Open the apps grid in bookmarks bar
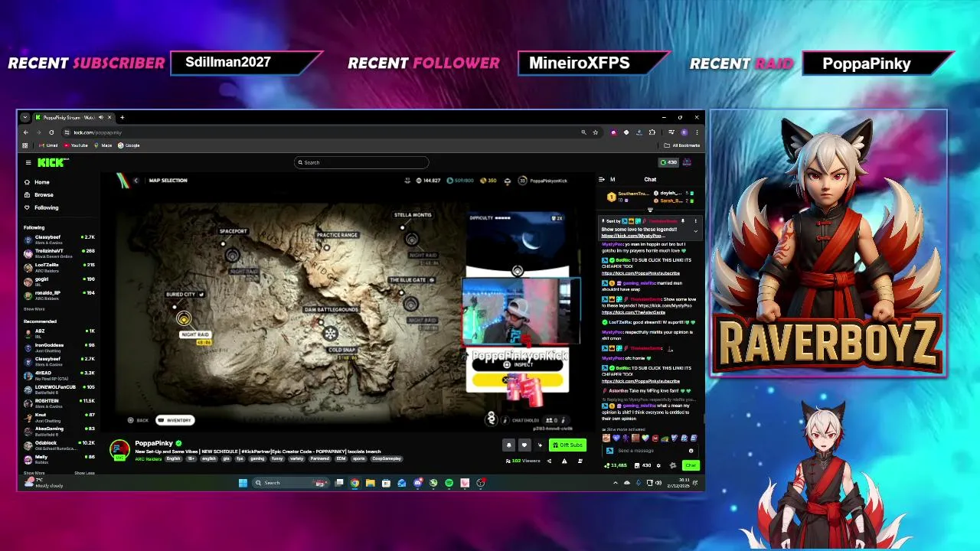The width and height of the screenshot is (980, 551). 25,145
